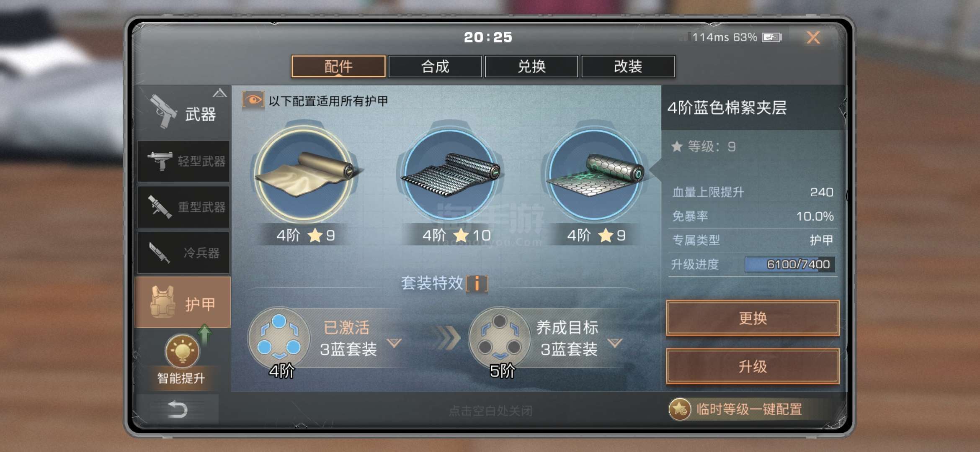Image resolution: width=980 pixels, height=452 pixels.
Task: Expand the 养成目标 3蓝套装 dropdown
Action: pos(615,343)
